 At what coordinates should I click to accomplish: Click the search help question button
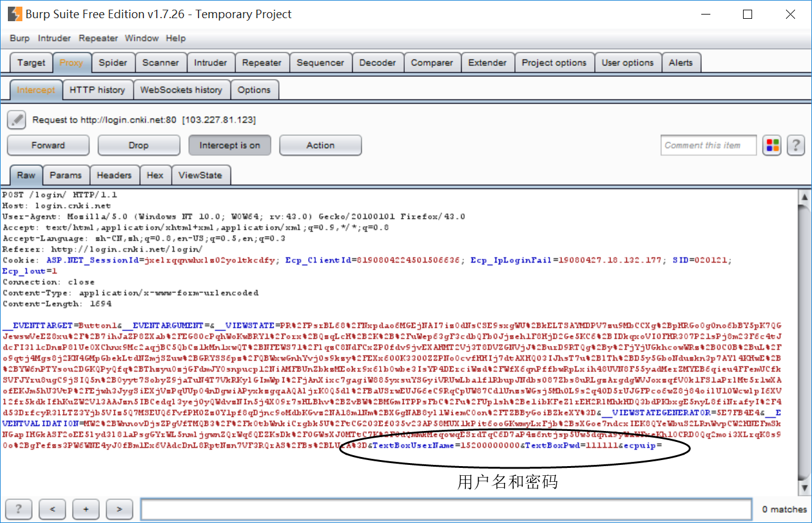tap(18, 509)
